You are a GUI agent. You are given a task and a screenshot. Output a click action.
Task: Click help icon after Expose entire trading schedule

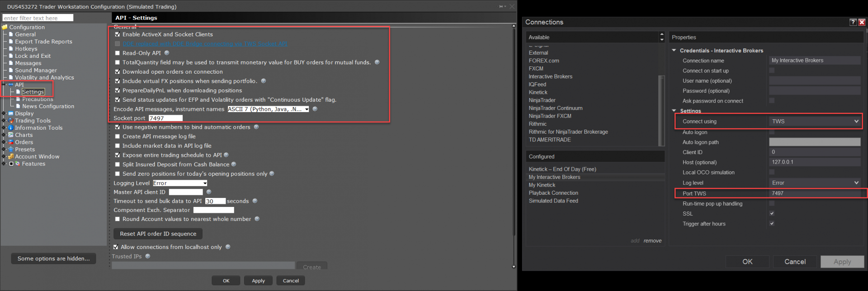226,155
